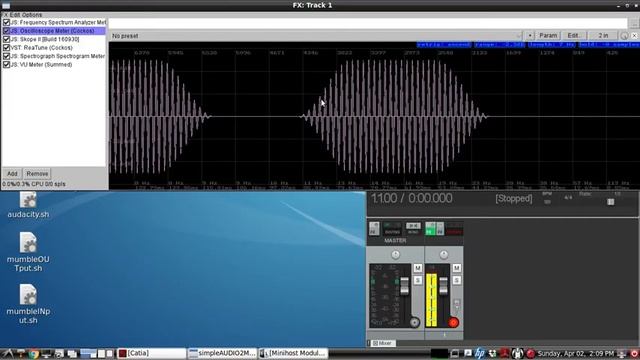Click the preset plus button
The image size is (640, 360).
point(530,36)
